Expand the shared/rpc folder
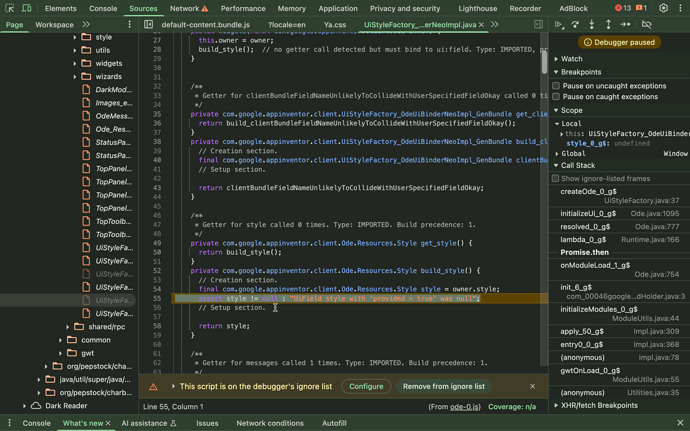The width and height of the screenshot is (690, 431). pos(67,327)
